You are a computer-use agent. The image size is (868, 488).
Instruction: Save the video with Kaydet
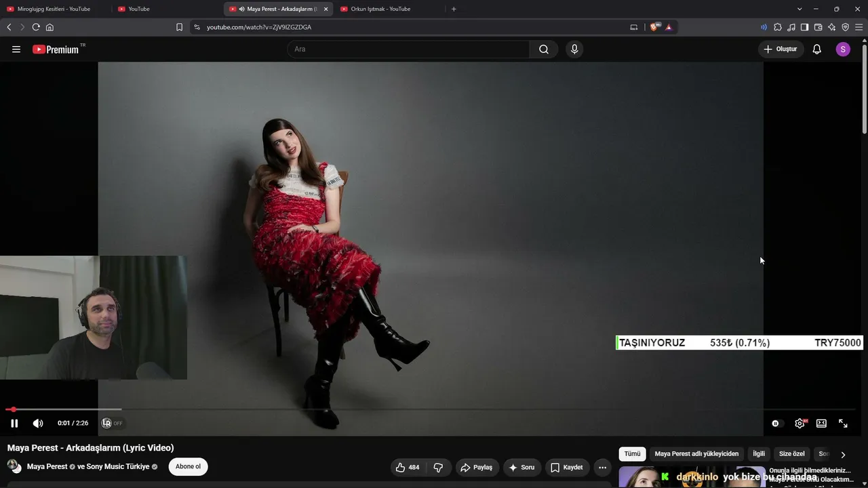pyautogui.click(x=567, y=468)
